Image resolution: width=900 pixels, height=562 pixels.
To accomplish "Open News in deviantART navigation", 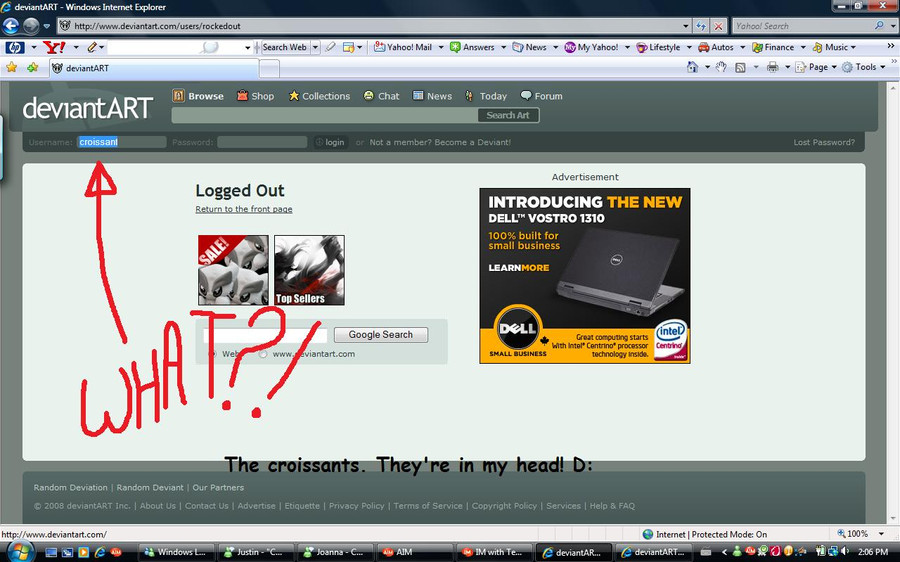I will point(432,96).
